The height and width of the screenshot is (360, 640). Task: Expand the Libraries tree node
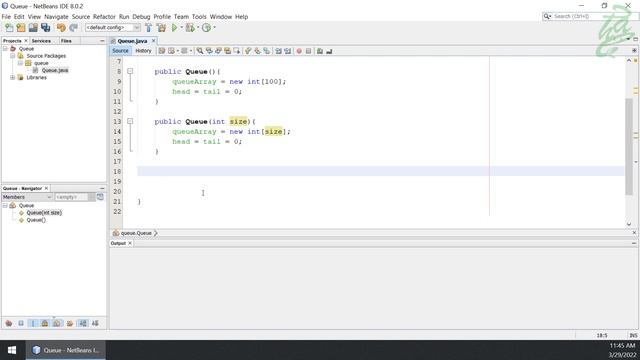coord(13,78)
